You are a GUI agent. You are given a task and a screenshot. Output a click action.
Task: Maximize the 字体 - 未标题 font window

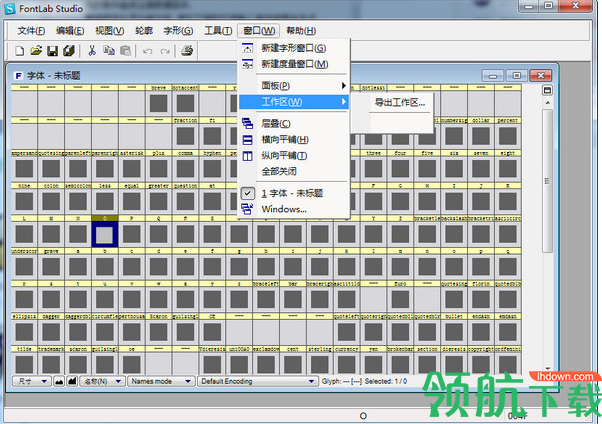[516, 76]
